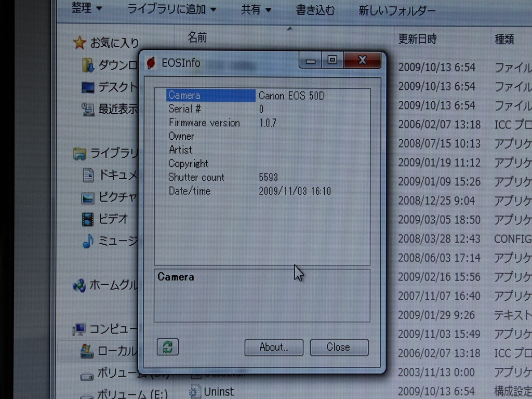
Task: Click the コンピューター icon in sidebar
Action: tap(79, 329)
